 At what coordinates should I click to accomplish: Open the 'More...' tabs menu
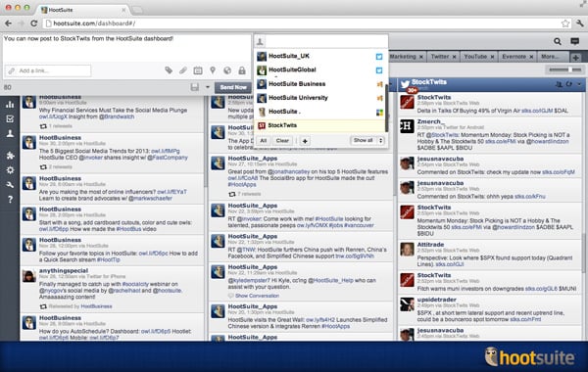[550, 56]
